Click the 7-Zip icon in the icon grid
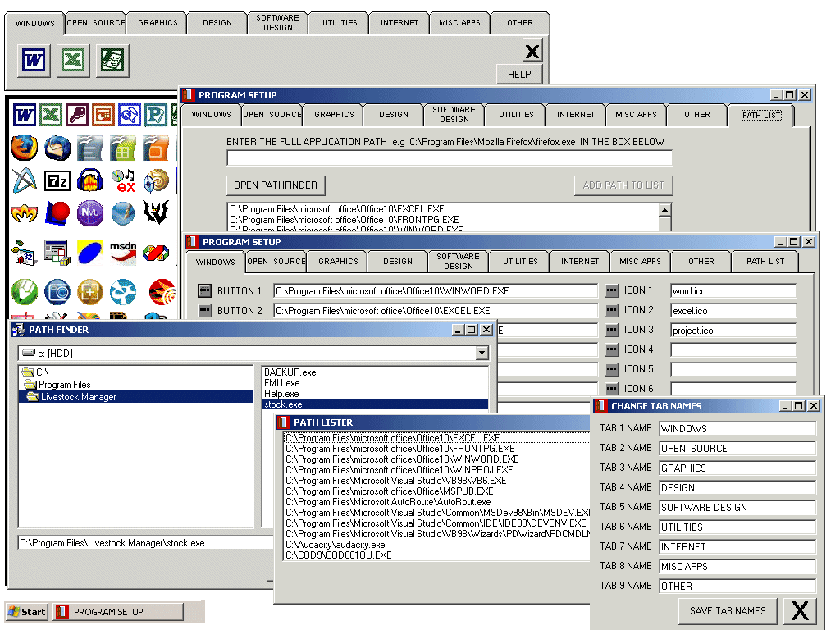This screenshot has width=840, height=630. pos(57,180)
